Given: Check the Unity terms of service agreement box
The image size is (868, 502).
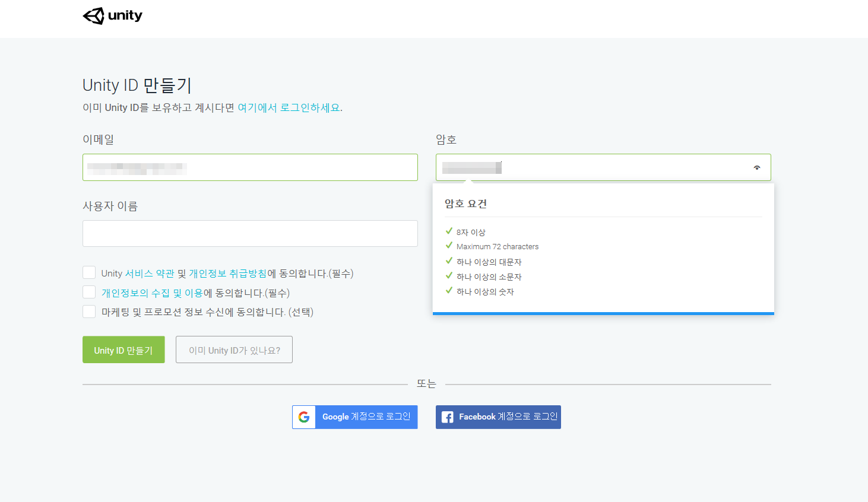Looking at the screenshot, I should (x=89, y=272).
